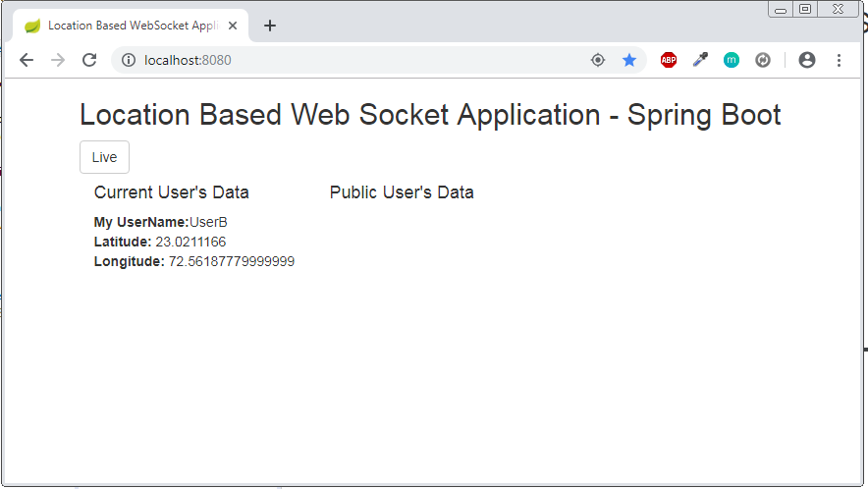This screenshot has height=489, width=868.
Task: Minimize the browser window
Action: tap(781, 10)
